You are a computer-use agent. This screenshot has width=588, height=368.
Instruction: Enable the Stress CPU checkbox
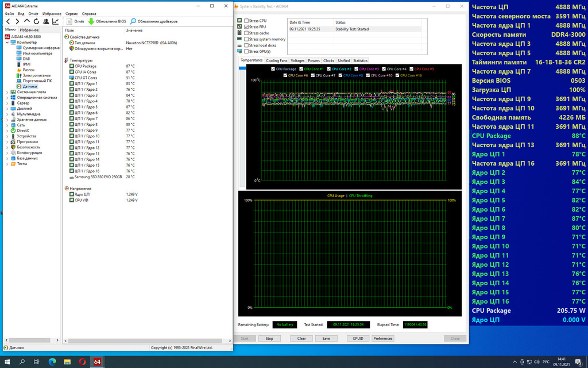pos(246,21)
